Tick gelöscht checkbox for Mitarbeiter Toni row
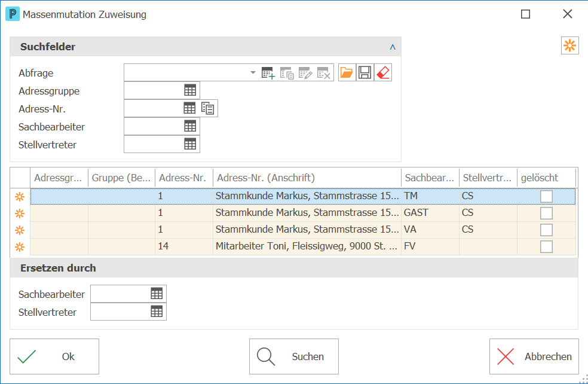The height and width of the screenshot is (384, 588). 546,246
